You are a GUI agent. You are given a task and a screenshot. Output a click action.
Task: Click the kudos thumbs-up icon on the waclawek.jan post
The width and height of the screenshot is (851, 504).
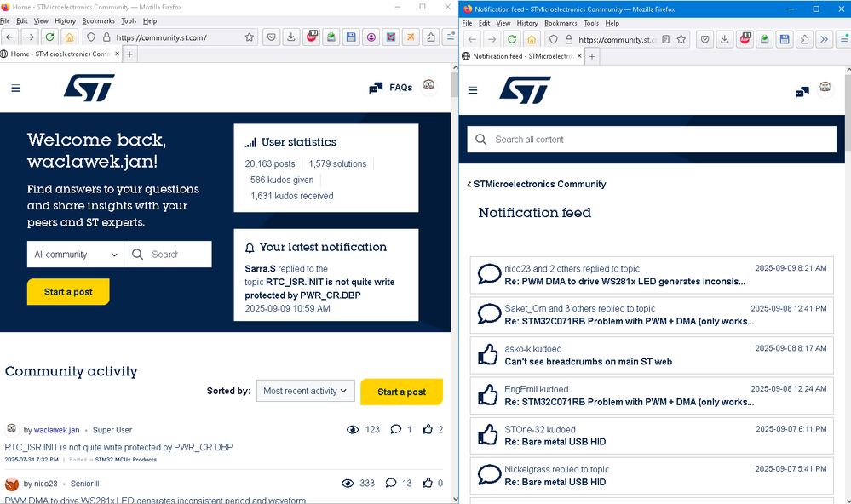click(428, 429)
